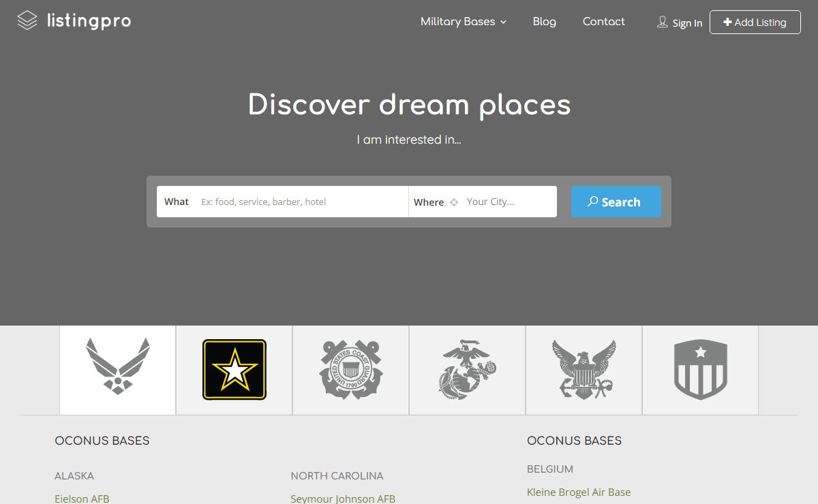Click the Add Listing button
The image size is (818, 504).
(755, 22)
